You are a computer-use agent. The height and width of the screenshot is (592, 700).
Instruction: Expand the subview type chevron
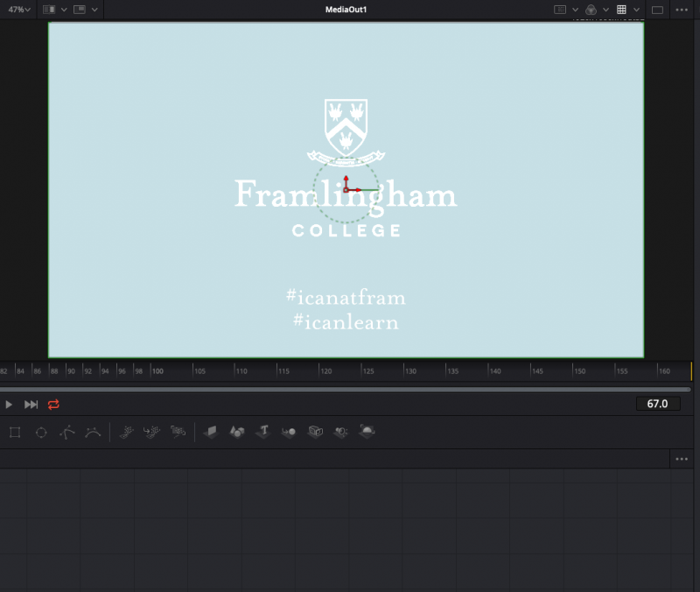[x=94, y=9]
